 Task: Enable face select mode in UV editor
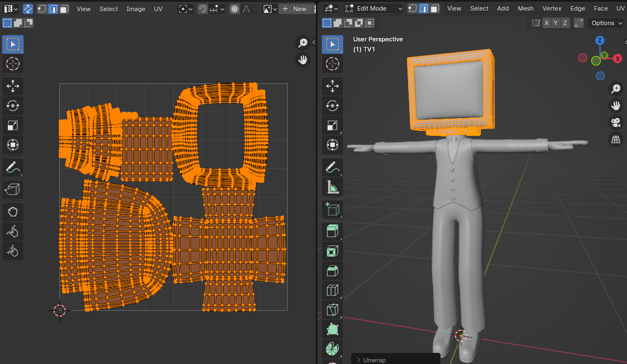point(64,9)
